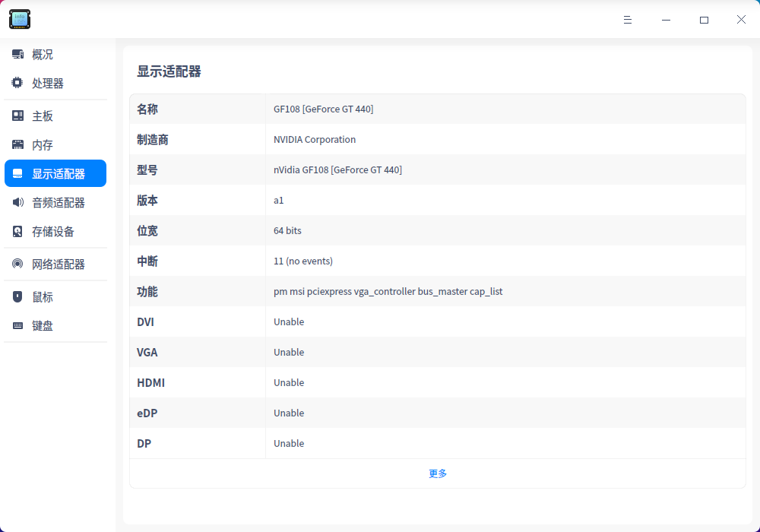Click the 存储设备 hard disk icon
760x532 pixels.
point(17,231)
